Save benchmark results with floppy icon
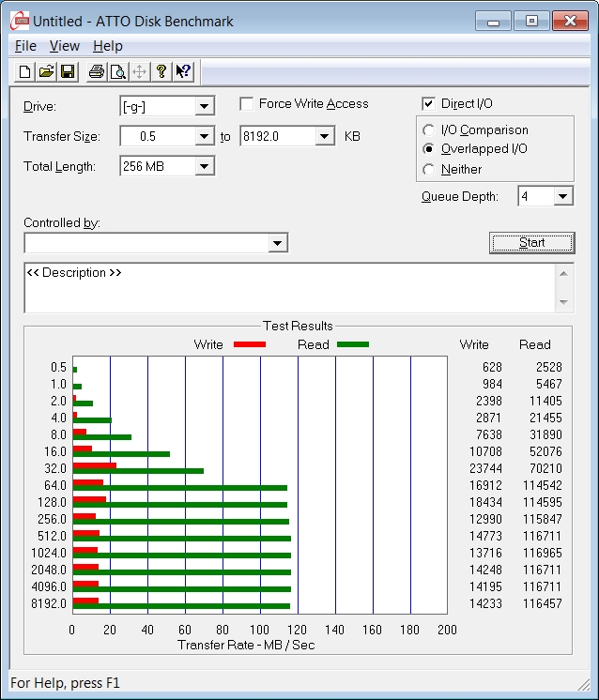 (x=68, y=72)
